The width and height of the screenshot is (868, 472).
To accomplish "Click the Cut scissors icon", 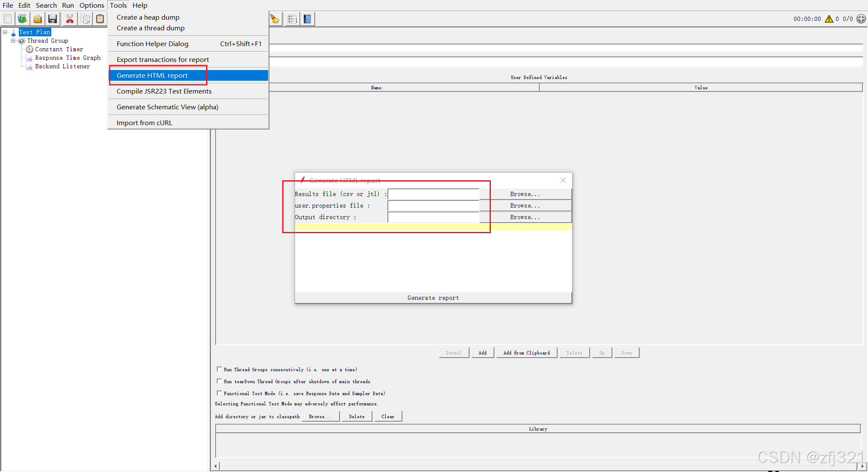I will 70,19.
